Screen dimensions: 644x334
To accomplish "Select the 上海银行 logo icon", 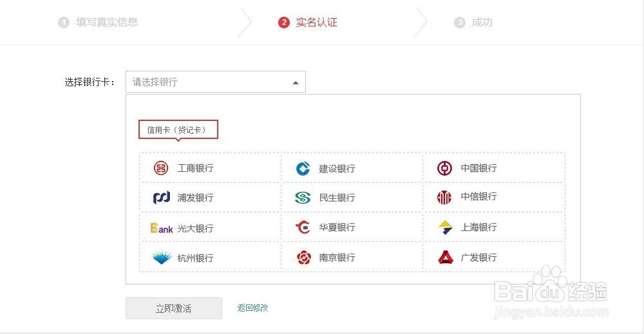I will (445, 227).
